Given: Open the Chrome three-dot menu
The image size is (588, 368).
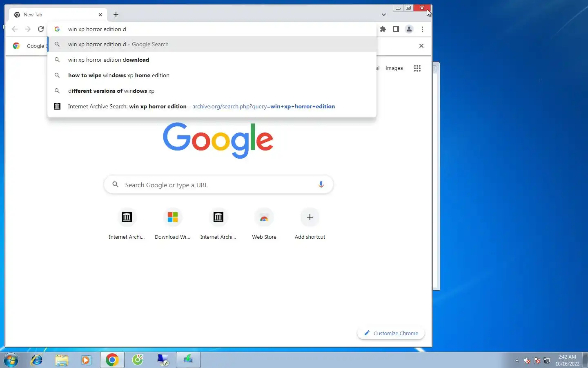Looking at the screenshot, I should click(422, 29).
